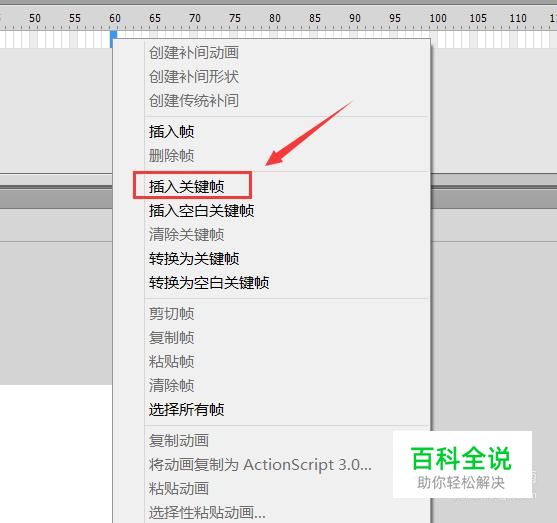Select 转换为关键帧 menu item

(194, 259)
